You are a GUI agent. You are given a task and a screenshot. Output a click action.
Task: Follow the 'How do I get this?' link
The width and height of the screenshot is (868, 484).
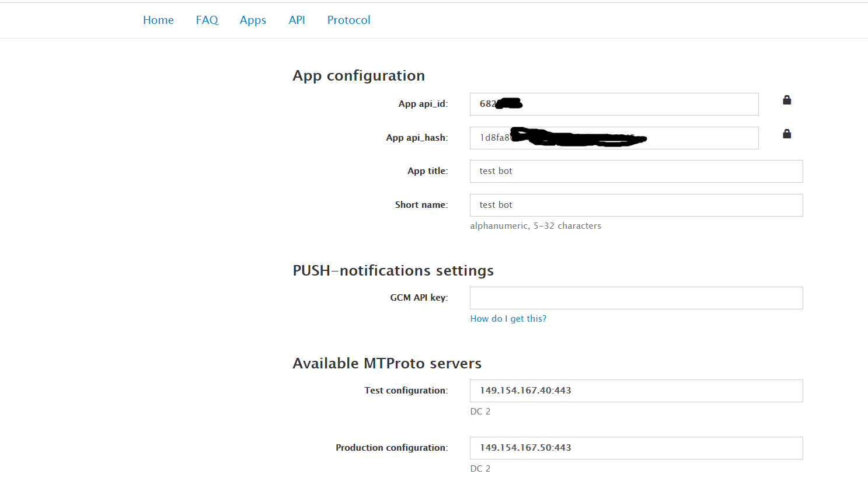[x=508, y=319]
